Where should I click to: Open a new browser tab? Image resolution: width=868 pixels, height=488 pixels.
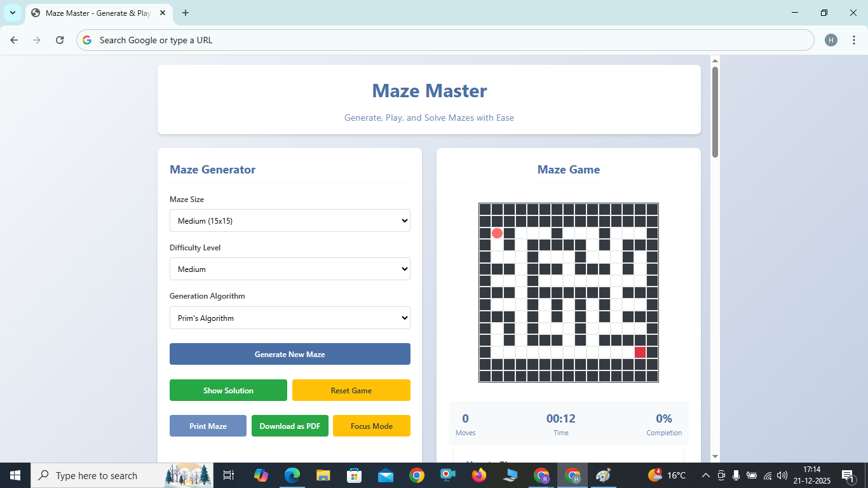click(x=185, y=13)
